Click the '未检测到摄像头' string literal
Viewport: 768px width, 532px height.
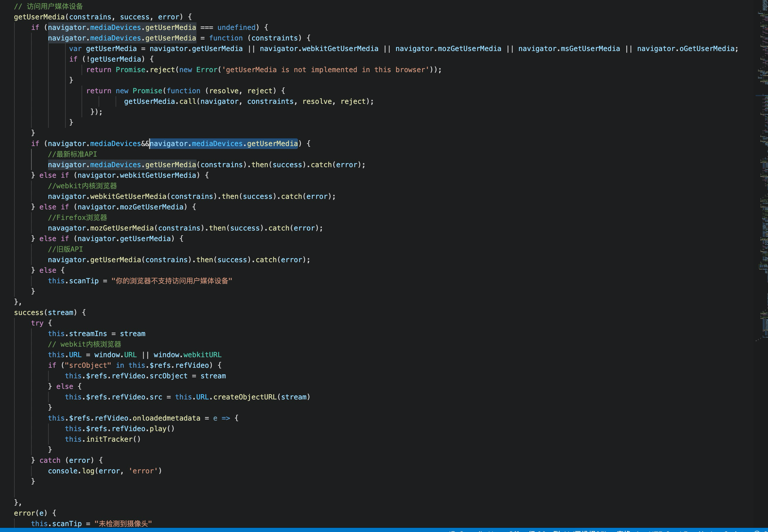coord(123,524)
